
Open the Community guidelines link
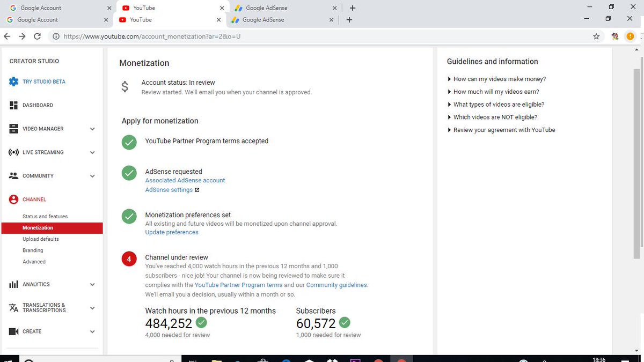pyautogui.click(x=336, y=285)
